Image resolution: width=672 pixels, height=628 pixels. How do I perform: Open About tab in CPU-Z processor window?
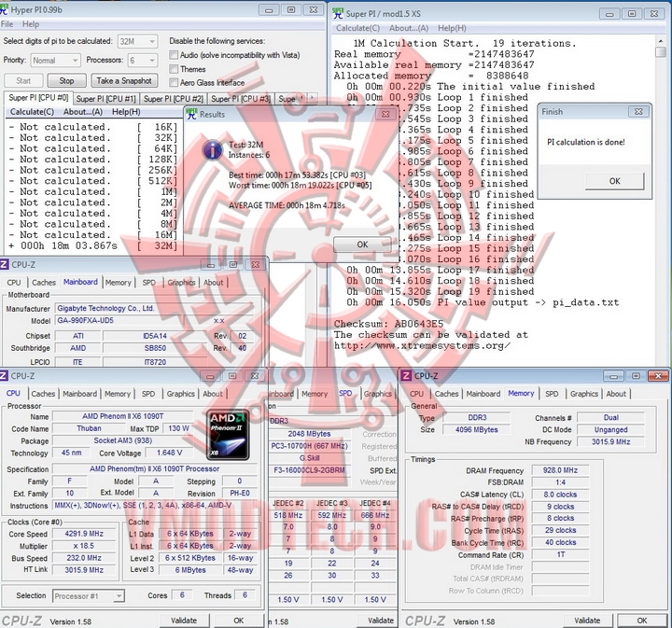point(213,394)
